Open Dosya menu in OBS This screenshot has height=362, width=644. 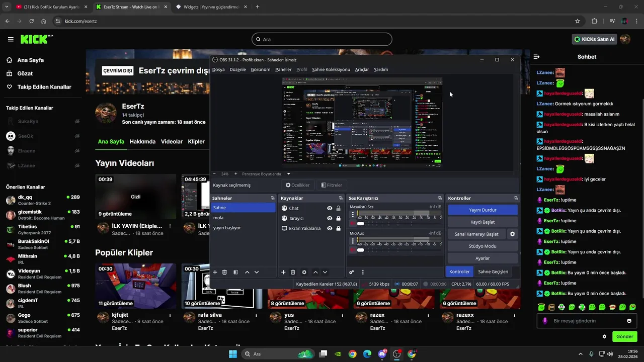pyautogui.click(x=218, y=69)
